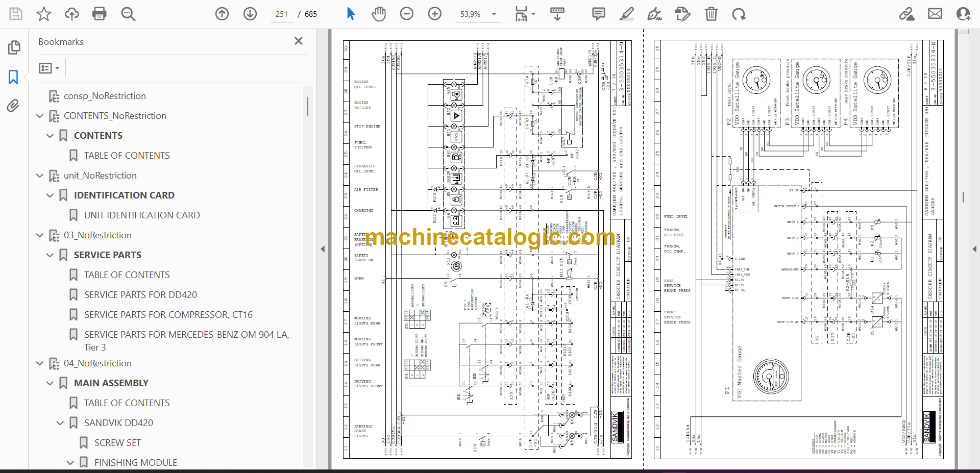Toggle the bookmarks panel icon
This screenshot has height=473, width=980.
(x=14, y=77)
